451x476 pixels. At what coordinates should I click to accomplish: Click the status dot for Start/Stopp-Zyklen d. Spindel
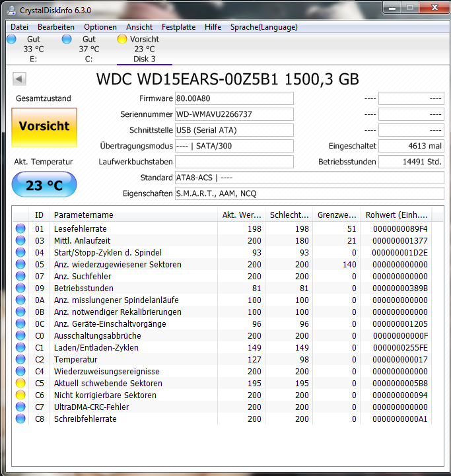(20, 252)
